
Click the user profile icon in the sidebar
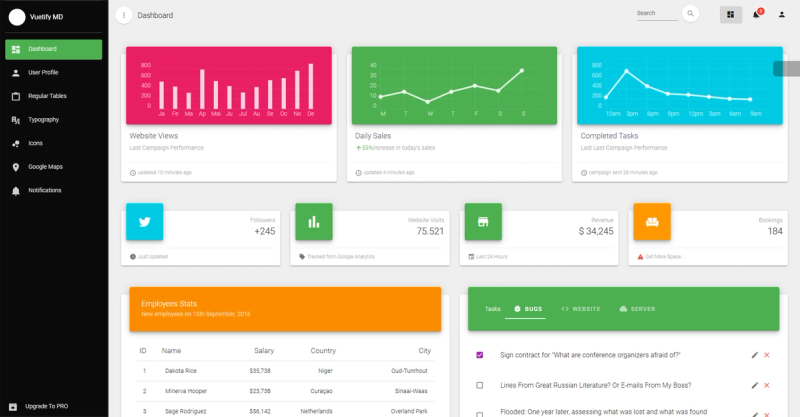(16, 73)
